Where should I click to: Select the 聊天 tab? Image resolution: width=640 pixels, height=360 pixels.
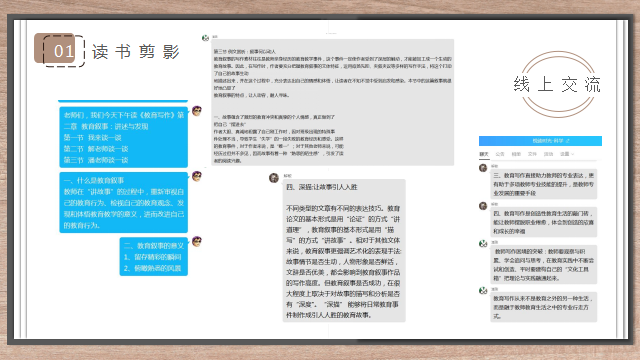point(484,154)
